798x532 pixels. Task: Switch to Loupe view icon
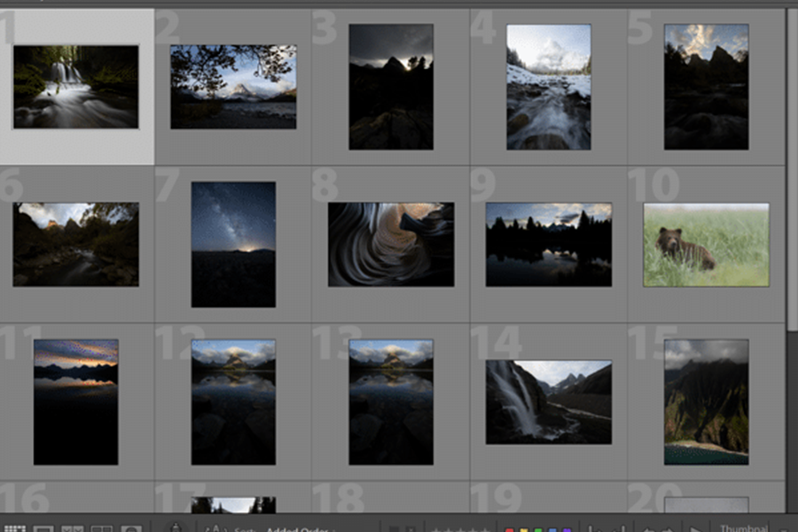point(44,529)
